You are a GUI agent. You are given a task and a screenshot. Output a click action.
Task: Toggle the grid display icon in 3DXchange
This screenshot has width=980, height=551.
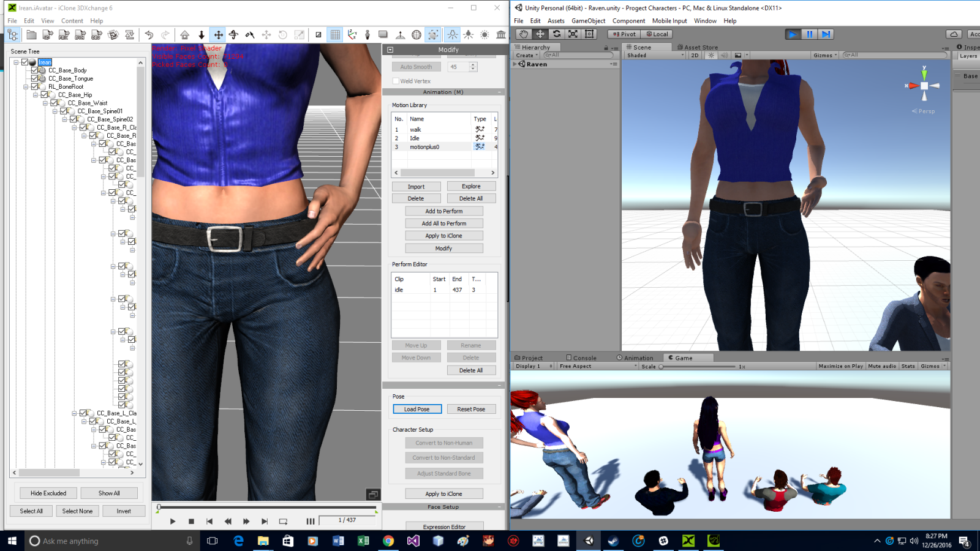tap(335, 35)
